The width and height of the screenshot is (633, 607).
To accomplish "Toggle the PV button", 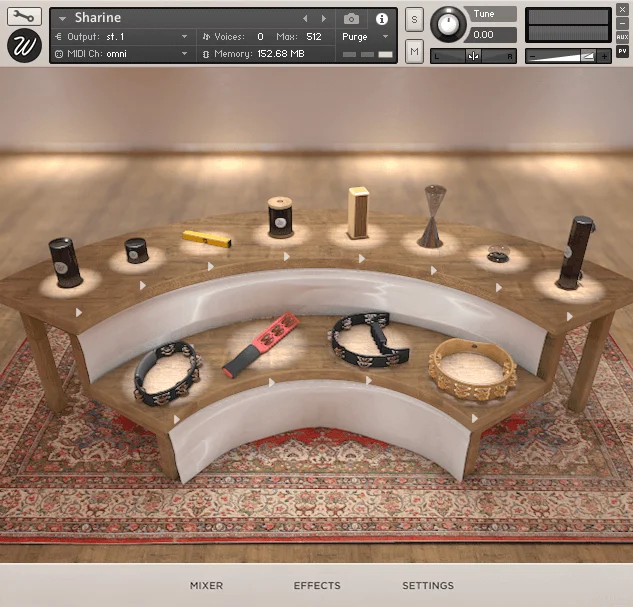I will point(622,51).
